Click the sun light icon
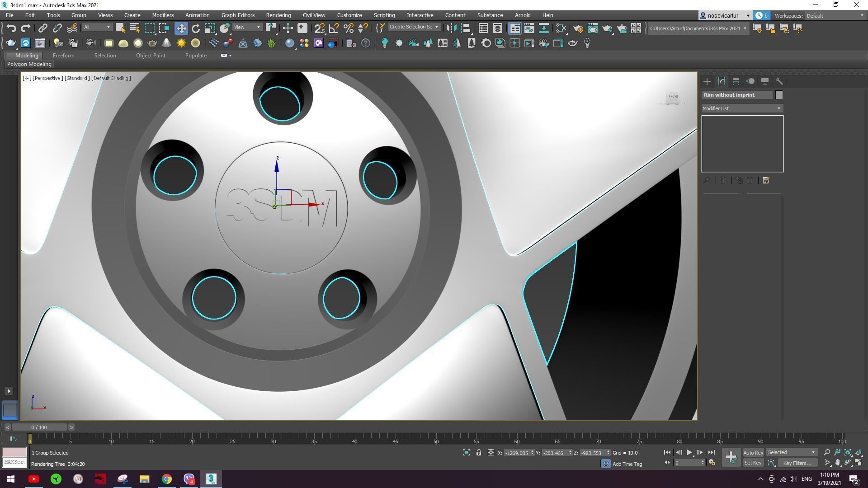This screenshot has height=488, width=868. tap(181, 43)
